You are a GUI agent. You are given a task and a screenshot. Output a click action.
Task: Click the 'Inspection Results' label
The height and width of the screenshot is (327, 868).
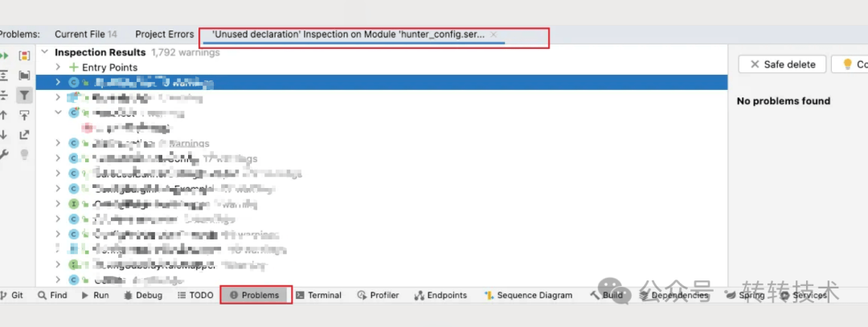[x=100, y=52]
